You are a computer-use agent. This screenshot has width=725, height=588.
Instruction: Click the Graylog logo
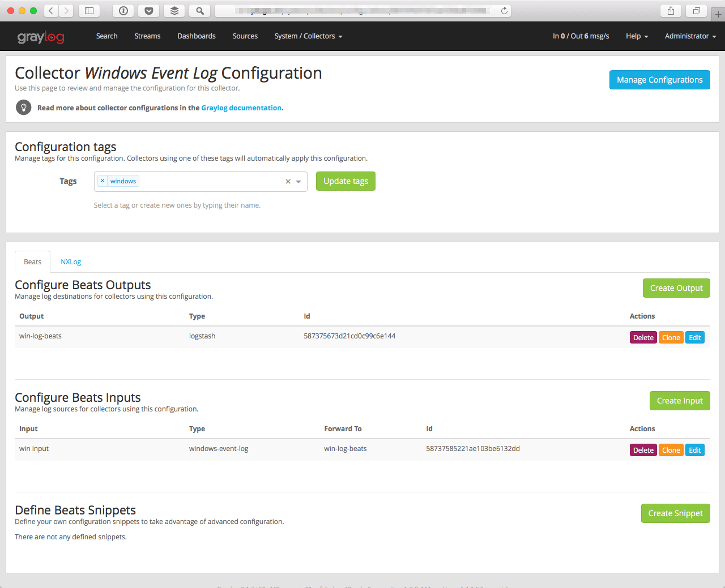[41, 37]
